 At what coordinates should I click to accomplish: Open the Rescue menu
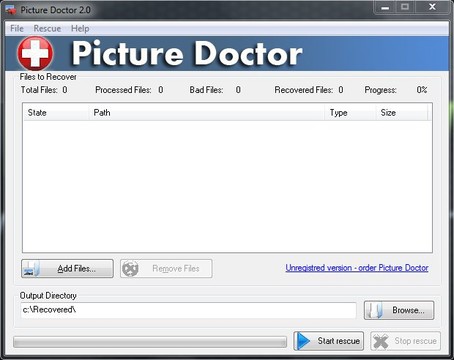(47, 29)
